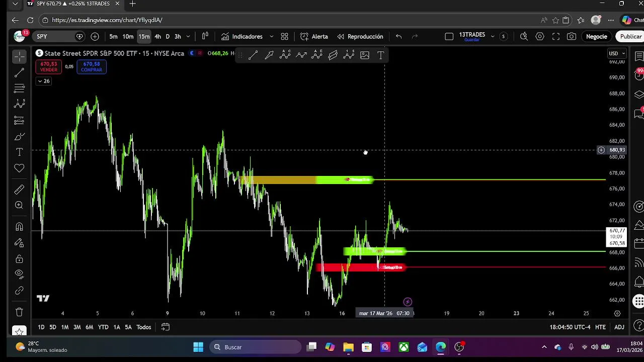Add symbol with plus compare button
Screen dimensions: 644x362
click(95, 36)
